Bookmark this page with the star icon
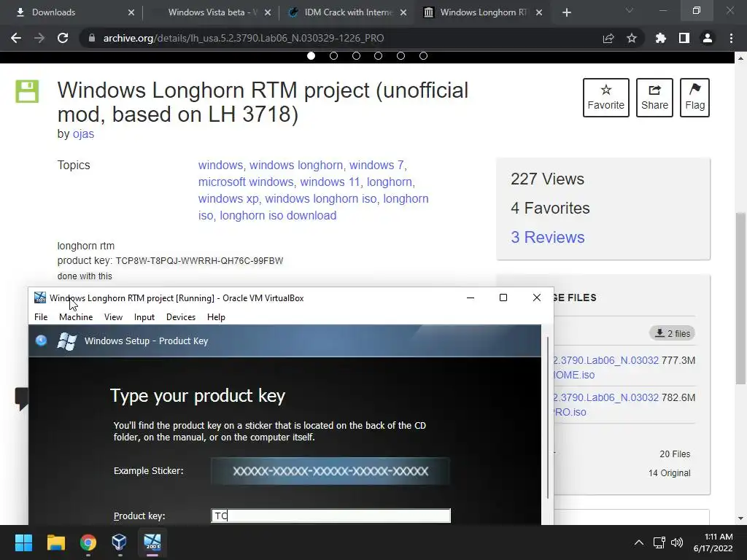747x560 pixels. click(x=632, y=38)
